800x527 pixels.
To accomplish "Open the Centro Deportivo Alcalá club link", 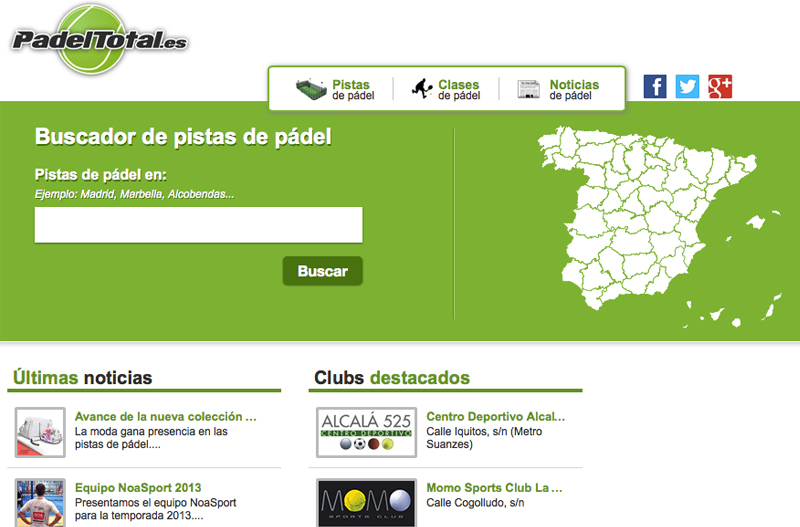I will [495, 416].
